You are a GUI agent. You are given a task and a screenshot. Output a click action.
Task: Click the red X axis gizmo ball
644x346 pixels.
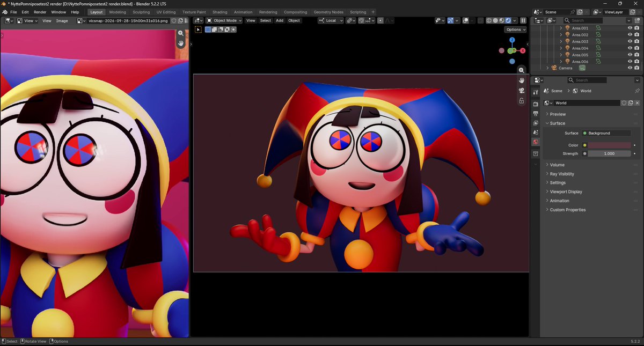523,50
